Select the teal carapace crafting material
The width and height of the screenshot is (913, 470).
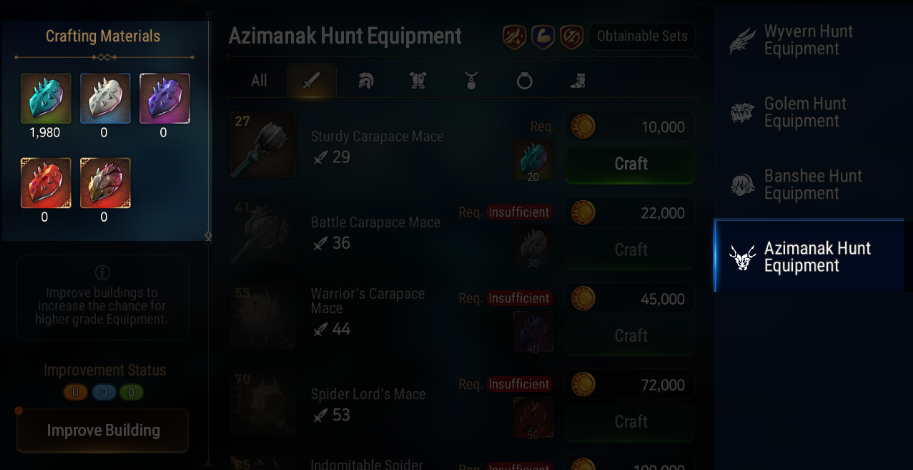46,98
